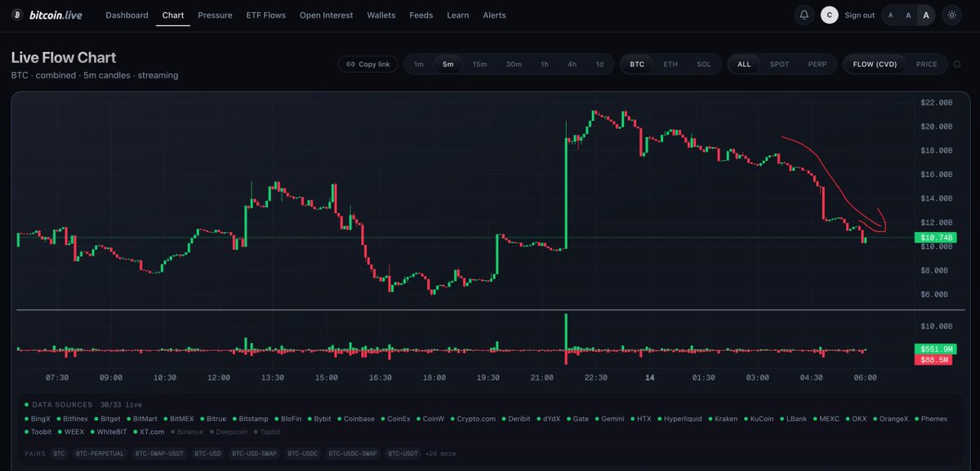Filter to SPOT markets
Screen dimensions: 980x471
coord(780,64)
